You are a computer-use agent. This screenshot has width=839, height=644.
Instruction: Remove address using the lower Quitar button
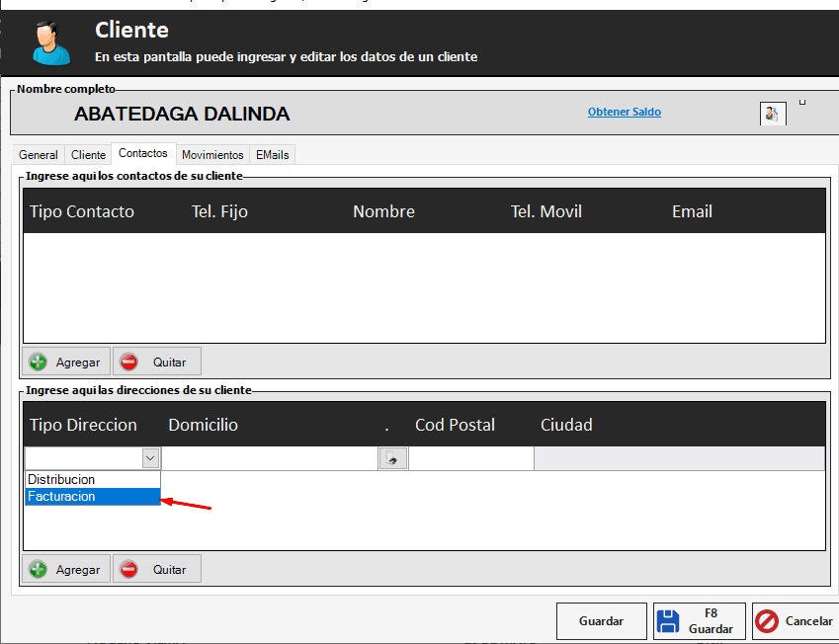click(157, 569)
